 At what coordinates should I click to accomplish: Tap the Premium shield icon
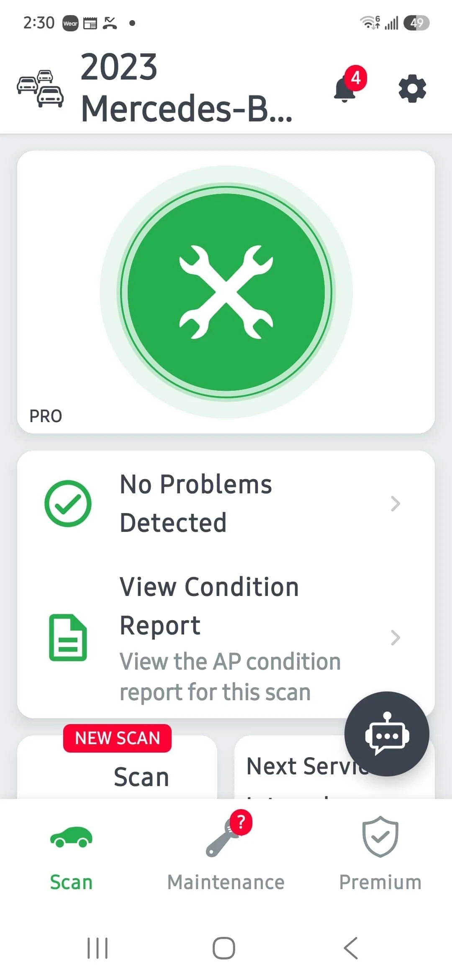coord(380,836)
